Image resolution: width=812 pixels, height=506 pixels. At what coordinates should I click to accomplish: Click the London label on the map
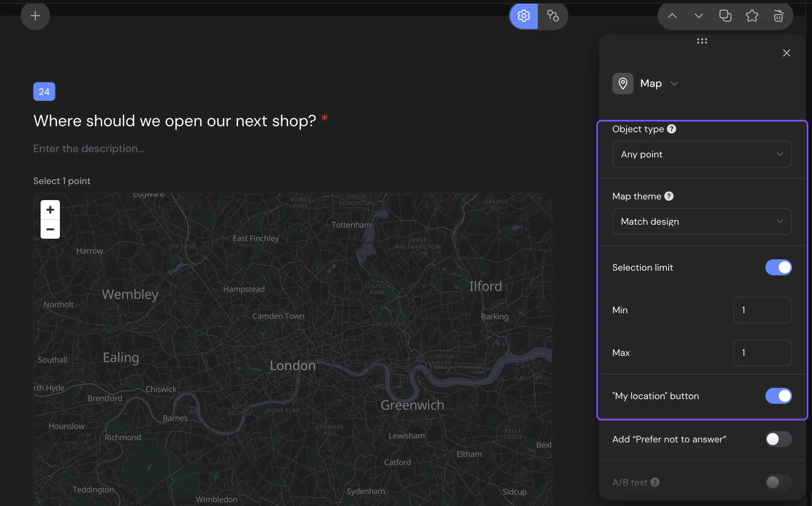tap(293, 366)
